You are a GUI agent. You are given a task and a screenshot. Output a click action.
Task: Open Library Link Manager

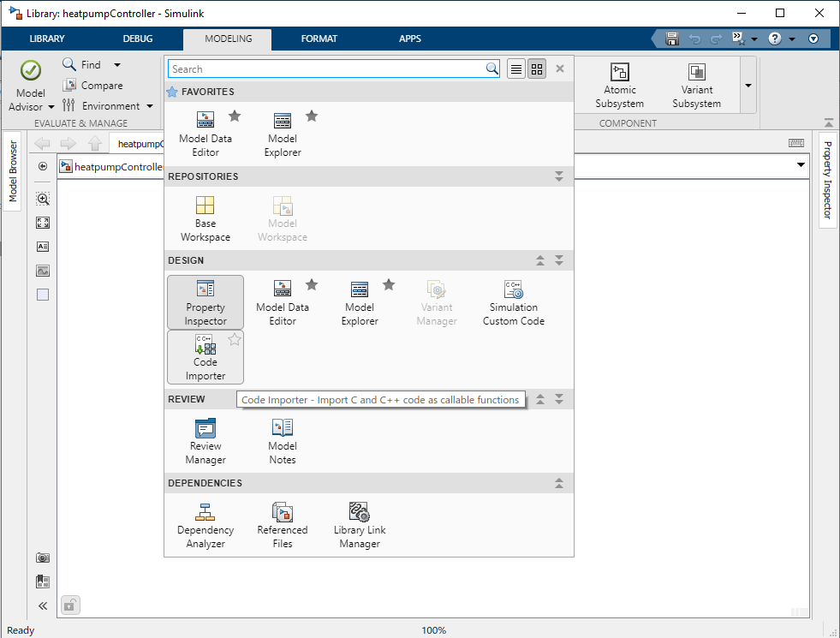click(x=360, y=525)
